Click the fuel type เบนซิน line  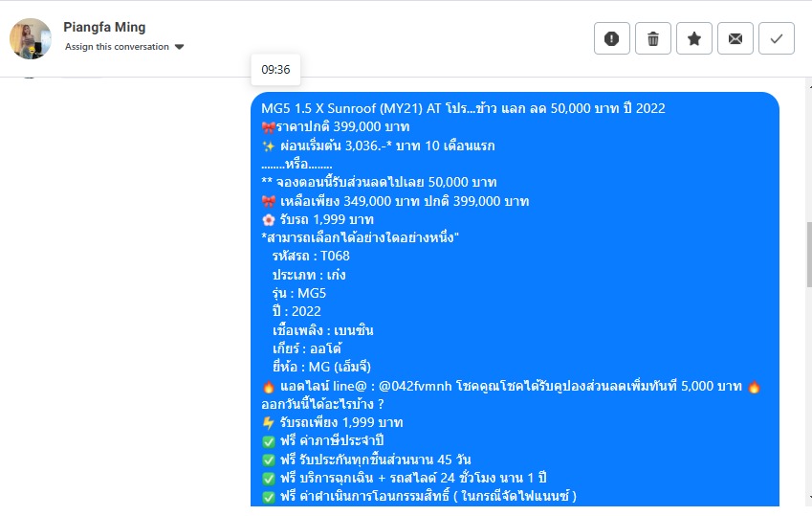(x=322, y=330)
